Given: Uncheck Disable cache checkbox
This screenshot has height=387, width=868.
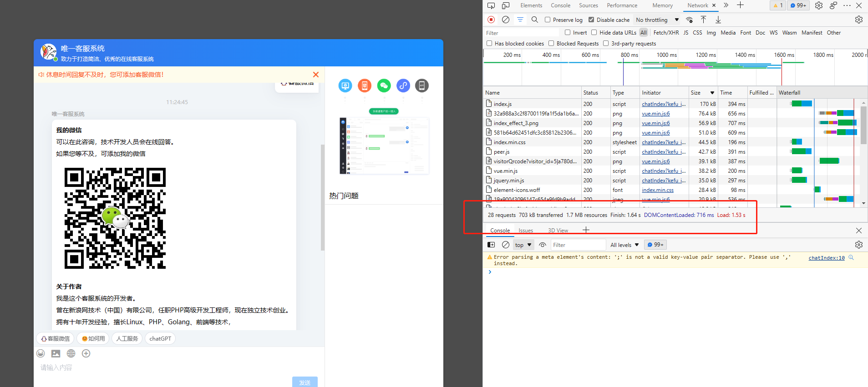Looking at the screenshot, I should tap(591, 20).
